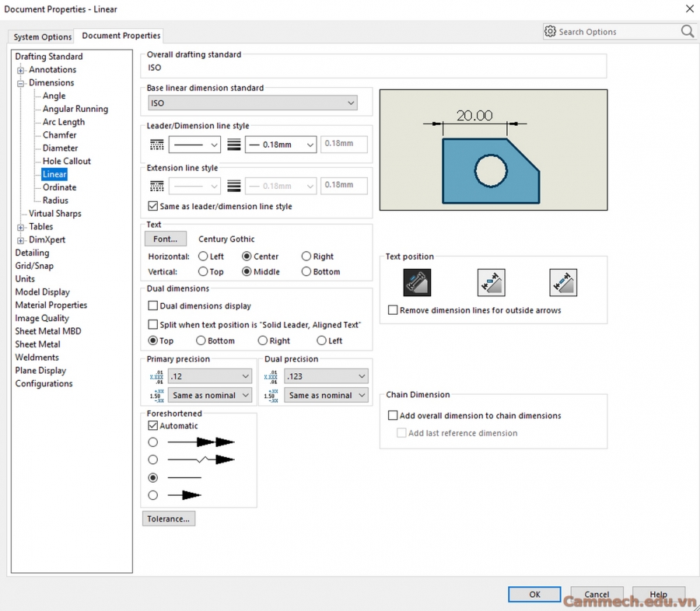Close the Document Properties dialog
The width and height of the screenshot is (700, 611).
pos(689,9)
